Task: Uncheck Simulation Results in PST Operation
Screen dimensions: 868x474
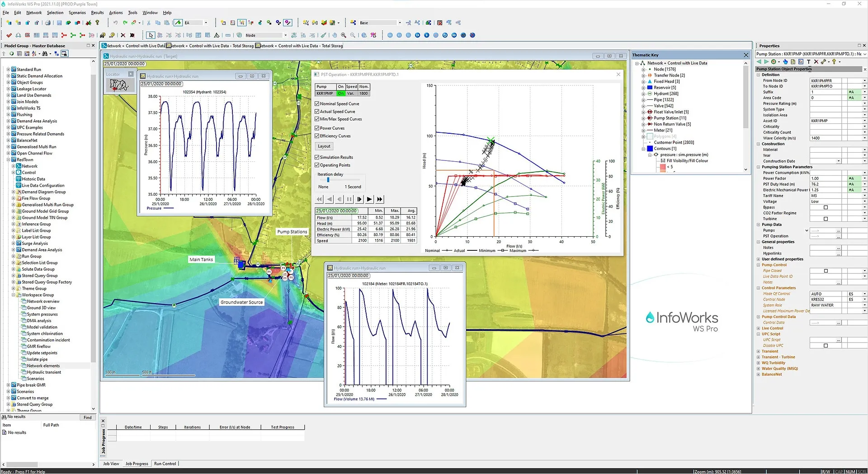Action: point(317,157)
